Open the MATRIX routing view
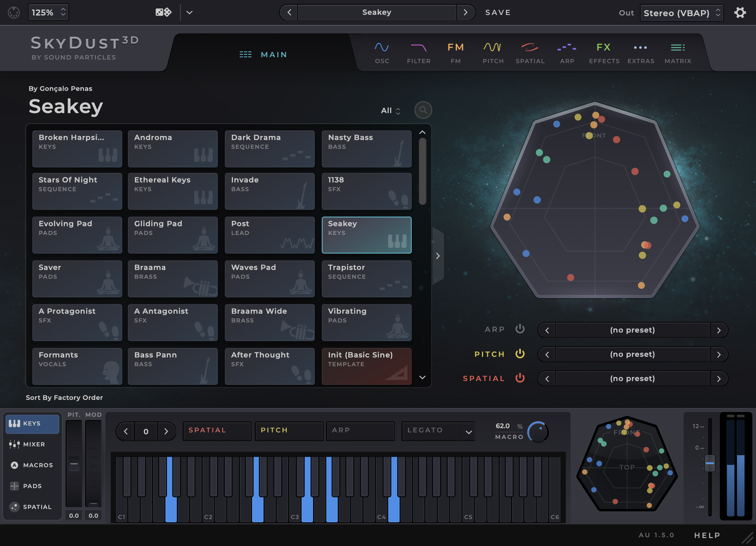Screen dimensions: 756x546 tap(678, 52)
